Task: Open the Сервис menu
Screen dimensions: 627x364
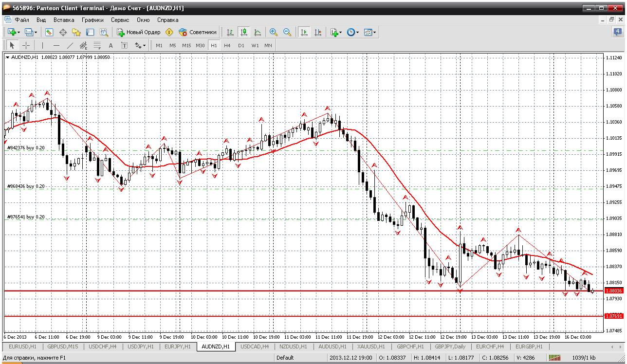Action: pyautogui.click(x=120, y=20)
